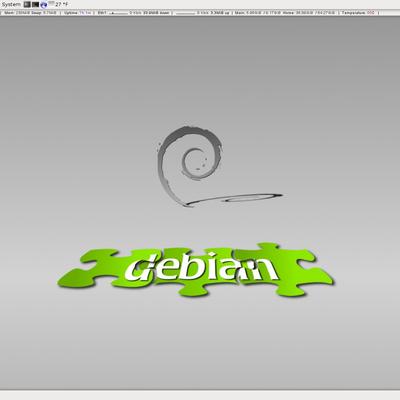Click the Main and Home disk usage readout

(285, 13)
